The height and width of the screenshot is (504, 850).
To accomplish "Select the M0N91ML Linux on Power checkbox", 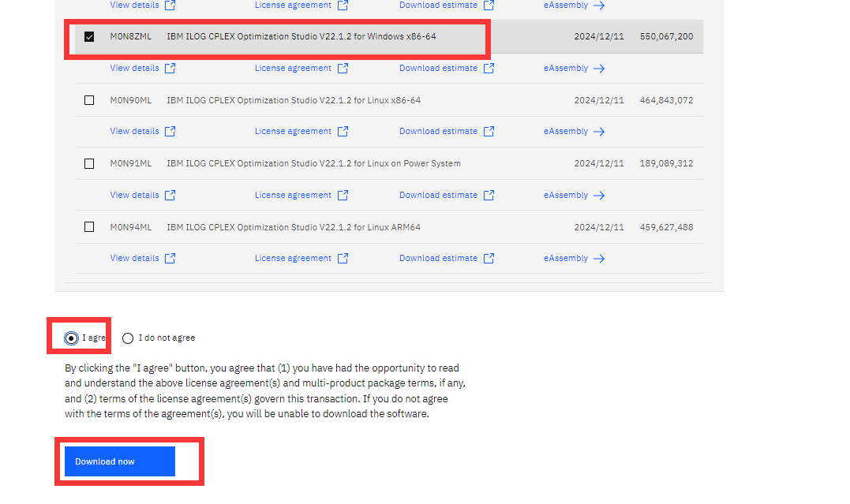I will pos(89,164).
